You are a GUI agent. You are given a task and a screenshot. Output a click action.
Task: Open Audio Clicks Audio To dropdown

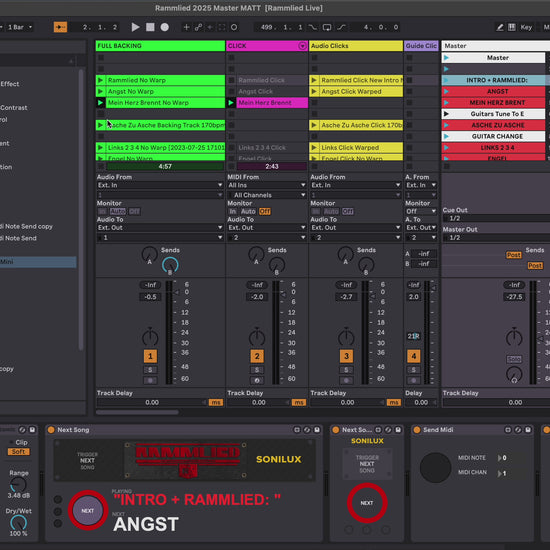pyautogui.click(x=355, y=228)
